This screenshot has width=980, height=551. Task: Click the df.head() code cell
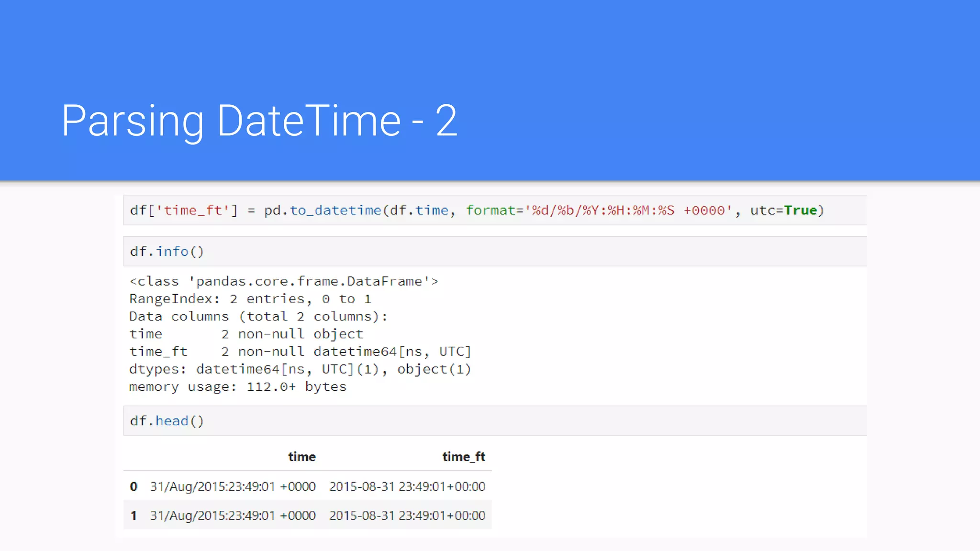pos(495,421)
